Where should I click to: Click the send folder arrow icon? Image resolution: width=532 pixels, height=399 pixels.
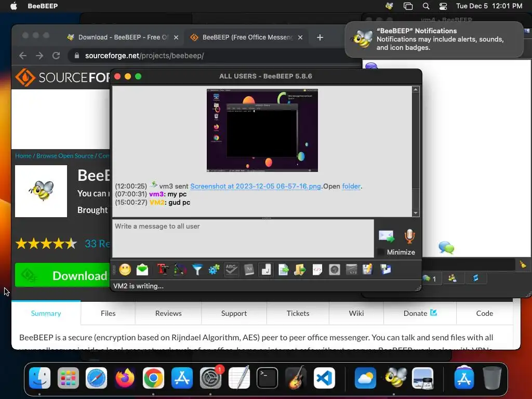click(300, 270)
